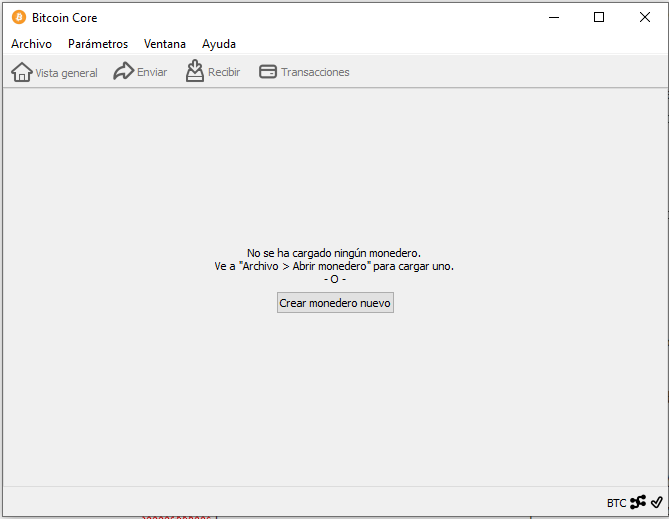Open the Ayuda menu
This screenshot has height=519, width=669.
click(219, 44)
